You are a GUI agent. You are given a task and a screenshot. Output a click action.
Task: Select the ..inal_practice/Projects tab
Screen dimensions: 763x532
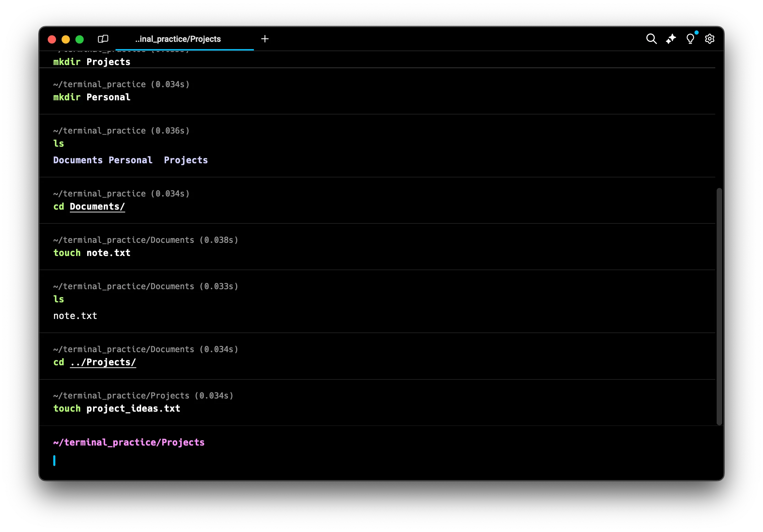point(178,39)
